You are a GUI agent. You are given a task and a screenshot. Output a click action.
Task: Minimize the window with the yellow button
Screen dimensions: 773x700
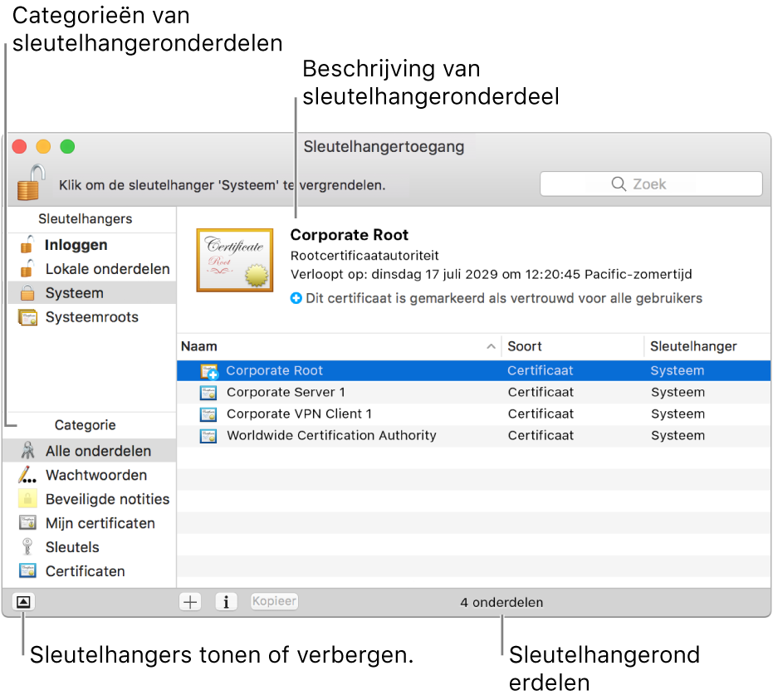(43, 146)
